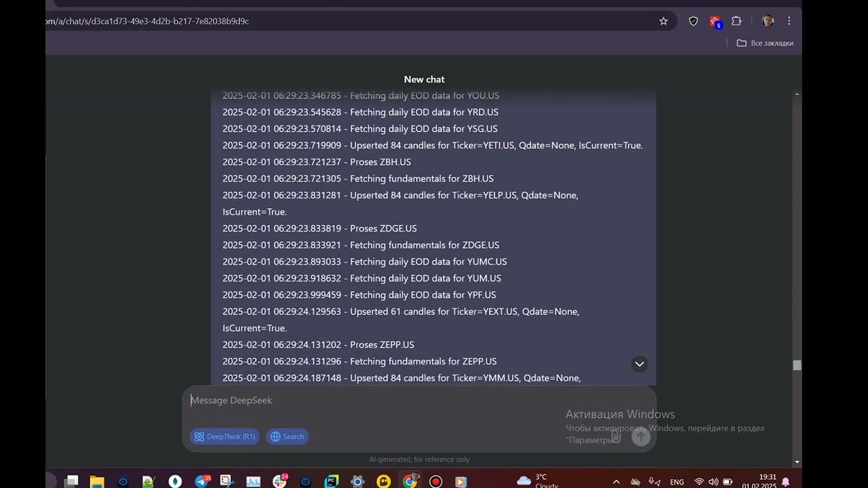Image resolution: width=868 pixels, height=488 pixels.
Task: Click the Fetching daily EOD data for YPF.US line
Action: pyautogui.click(x=359, y=295)
